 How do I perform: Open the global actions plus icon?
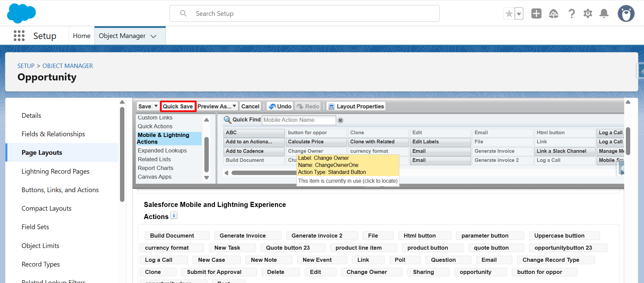point(536,14)
